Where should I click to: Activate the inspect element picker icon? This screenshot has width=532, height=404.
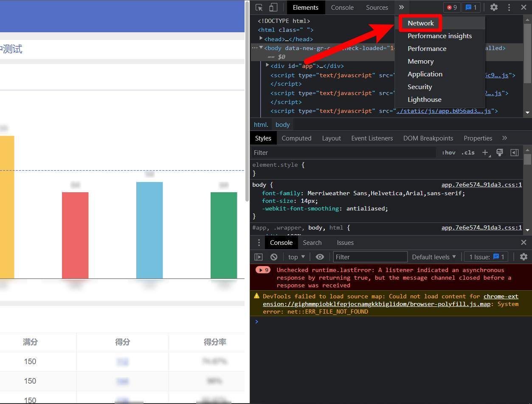tap(259, 8)
